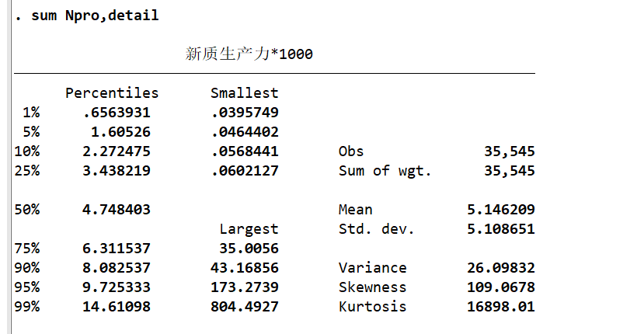Click the "sum Npro,detail" command text
The width and height of the screenshot is (644, 334).
pyautogui.click(x=95, y=16)
